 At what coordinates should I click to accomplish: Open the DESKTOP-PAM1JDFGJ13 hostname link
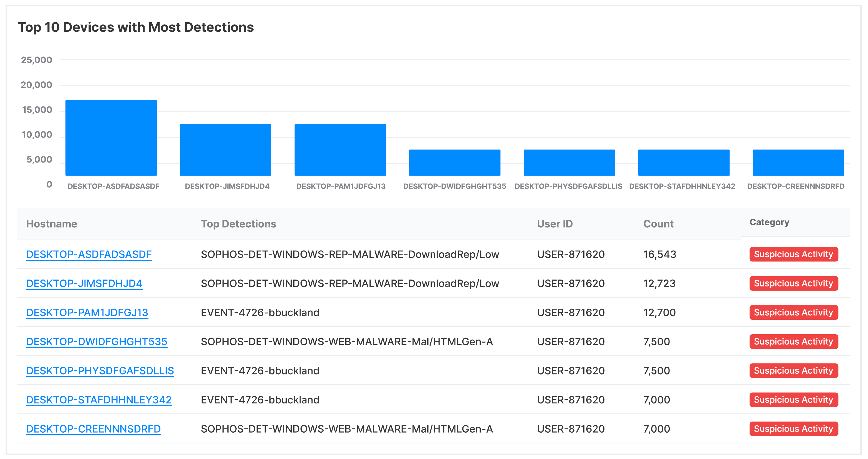pyautogui.click(x=87, y=313)
